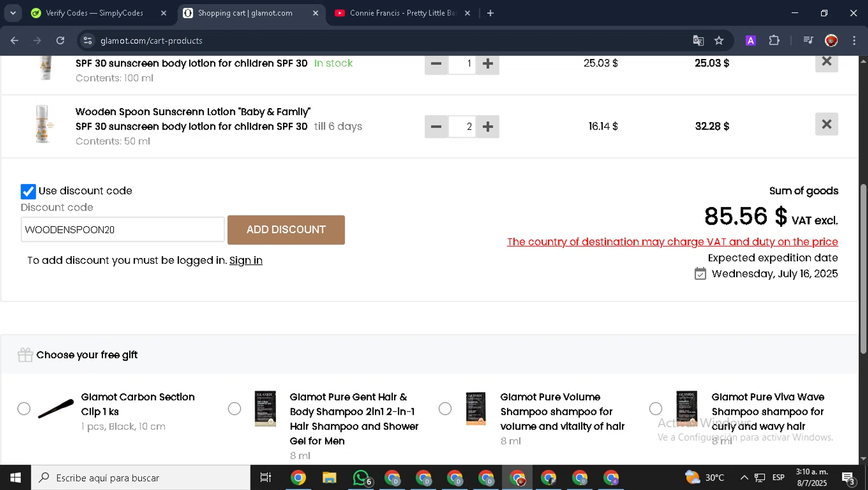Decrease quantity of the 50 ml sunscreen

(x=436, y=126)
